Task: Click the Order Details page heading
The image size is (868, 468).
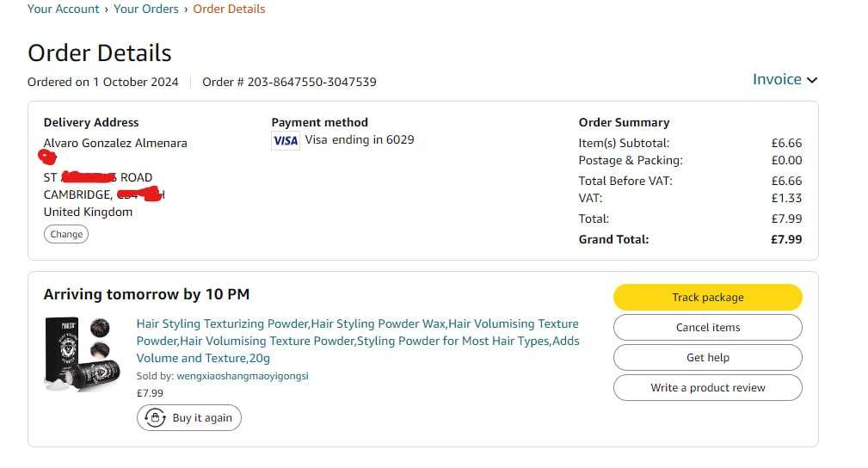Action: click(100, 52)
